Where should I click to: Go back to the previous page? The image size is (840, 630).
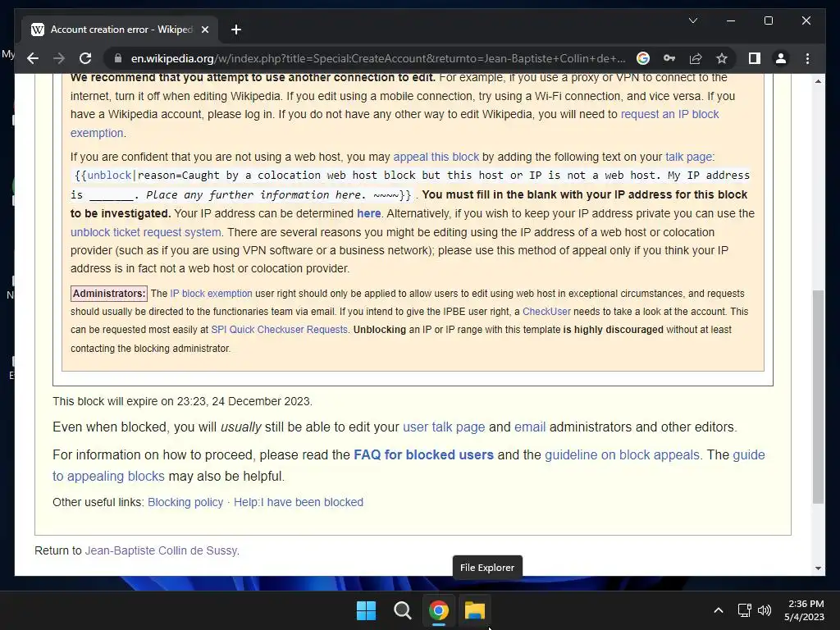coord(33,58)
